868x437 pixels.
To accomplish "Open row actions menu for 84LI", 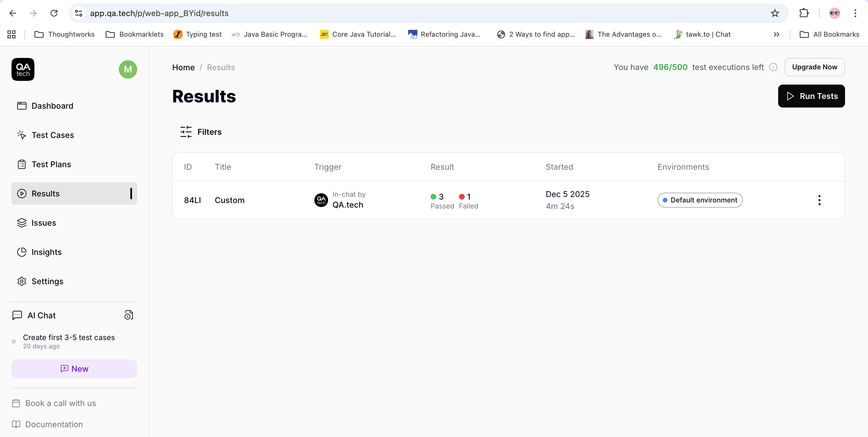I will click(819, 200).
